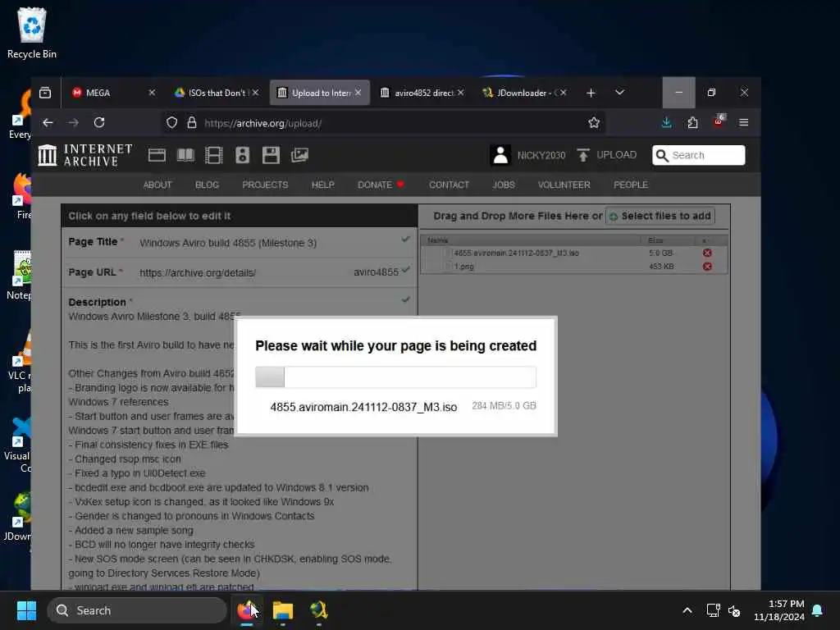
Task: Open the Video film-strip icon
Action: coord(214,155)
